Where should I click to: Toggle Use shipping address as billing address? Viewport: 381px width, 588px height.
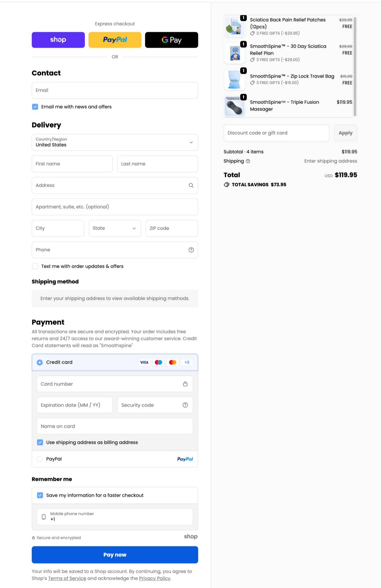click(40, 442)
